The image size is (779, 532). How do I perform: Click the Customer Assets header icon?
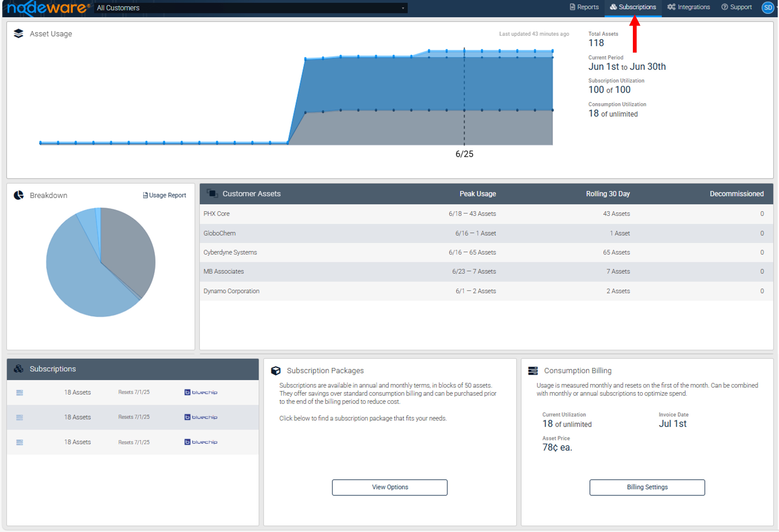[212, 193]
